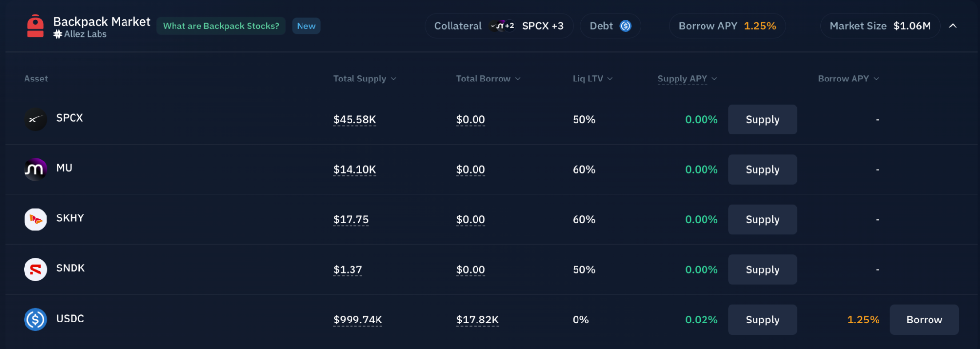Click the New badge
This screenshot has width=980, height=349.
coord(306,26)
